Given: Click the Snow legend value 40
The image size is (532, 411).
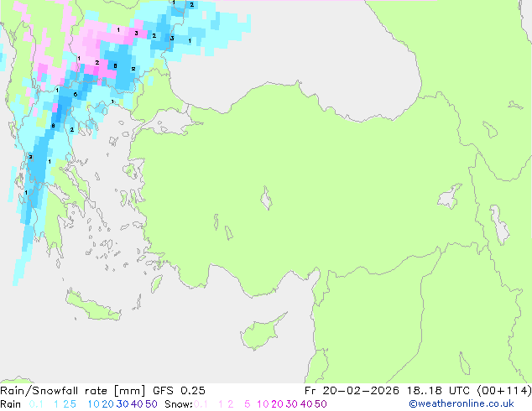Looking at the screenshot, I should (306, 404).
